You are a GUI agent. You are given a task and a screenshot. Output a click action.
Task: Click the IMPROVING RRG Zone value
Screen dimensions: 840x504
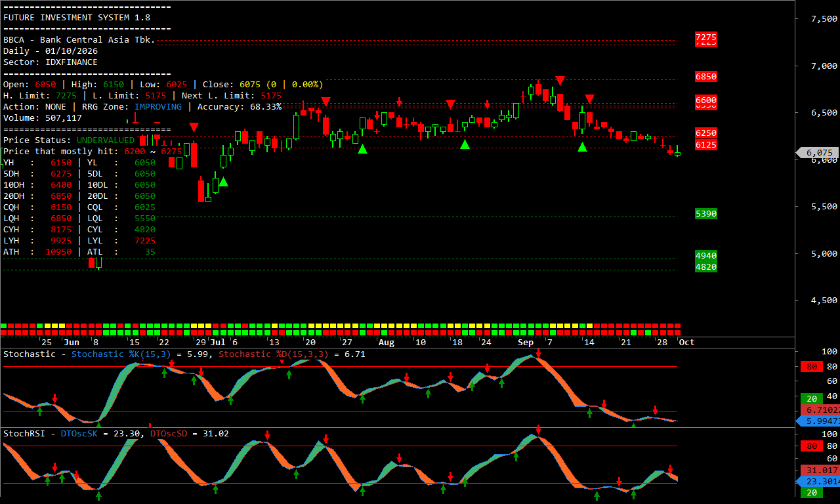click(x=158, y=107)
